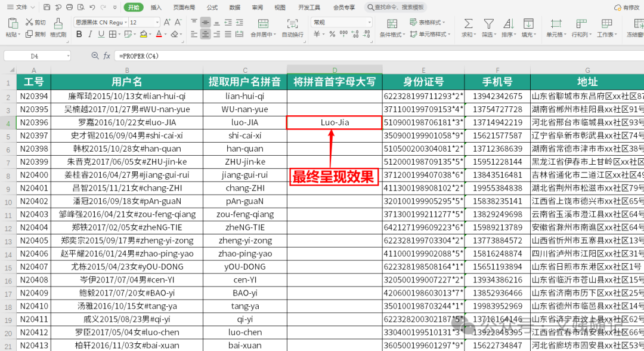Viewport: 644px width, 351px height.
Task: Undo the last action
Action: point(92,7)
